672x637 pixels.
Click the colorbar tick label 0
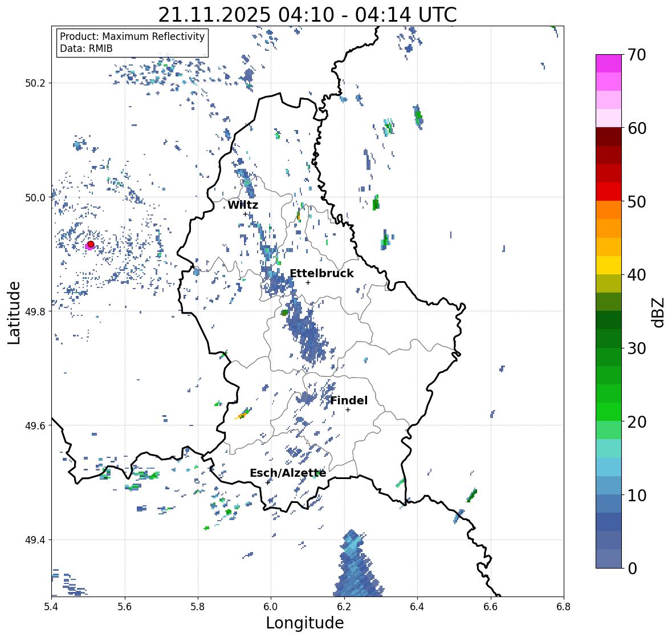[x=632, y=569]
